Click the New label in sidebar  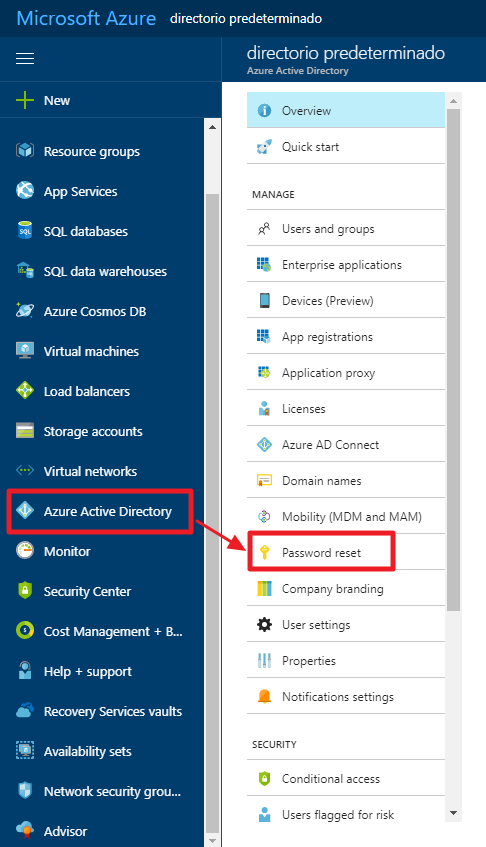pos(57,100)
